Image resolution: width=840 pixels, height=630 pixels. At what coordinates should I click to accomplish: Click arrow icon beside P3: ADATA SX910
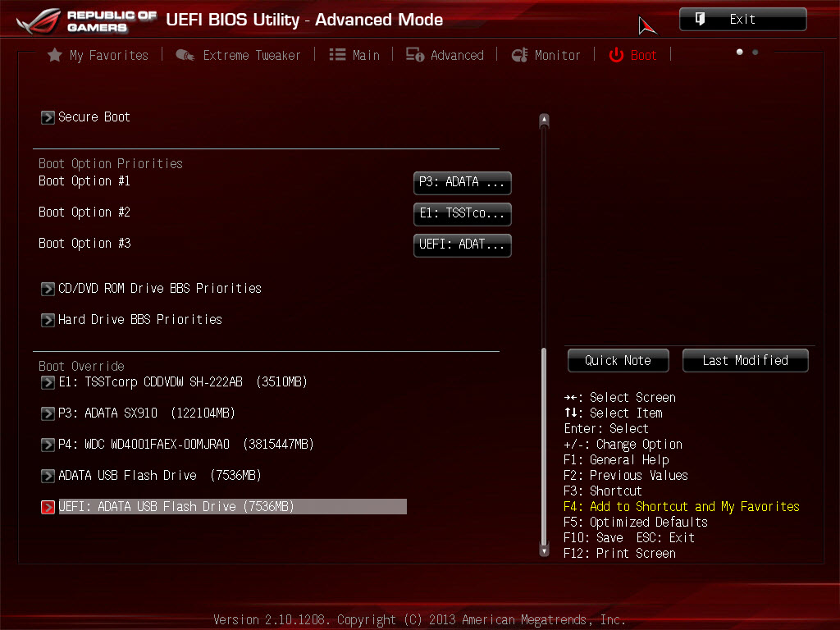pyautogui.click(x=48, y=413)
